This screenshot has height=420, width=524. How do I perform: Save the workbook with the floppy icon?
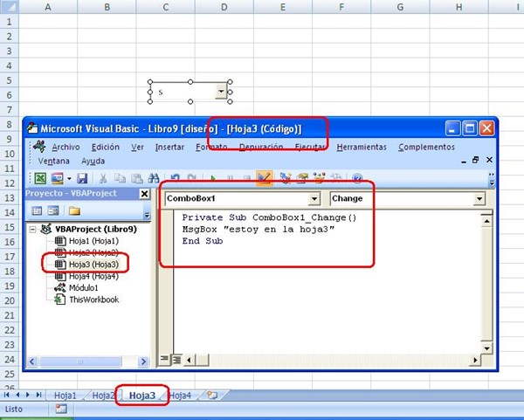[82, 178]
